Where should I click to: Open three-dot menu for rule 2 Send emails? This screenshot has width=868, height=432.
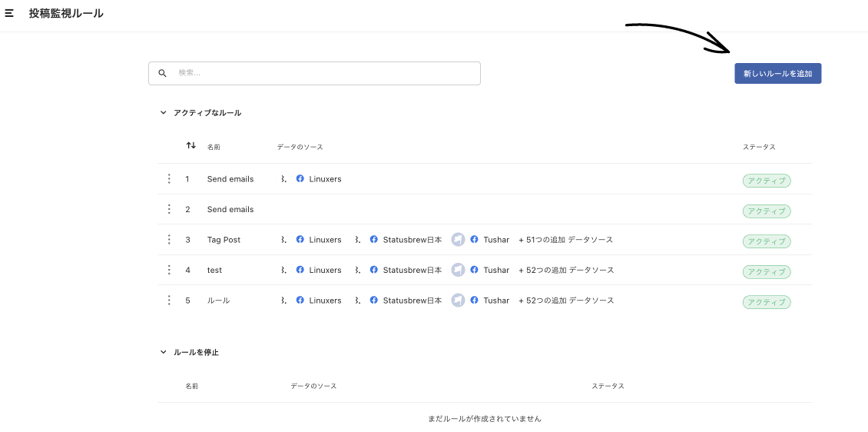pos(169,209)
